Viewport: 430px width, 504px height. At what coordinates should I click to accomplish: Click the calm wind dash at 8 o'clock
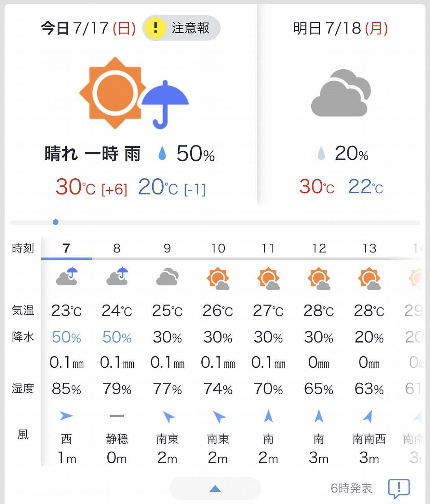click(117, 416)
